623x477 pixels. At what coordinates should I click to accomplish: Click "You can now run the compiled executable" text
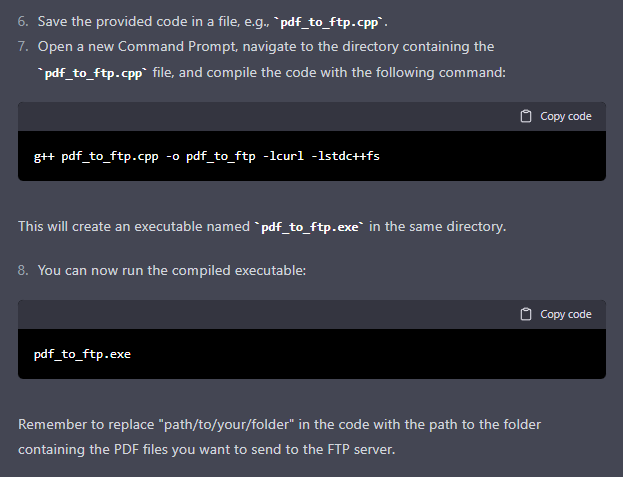[164, 271]
